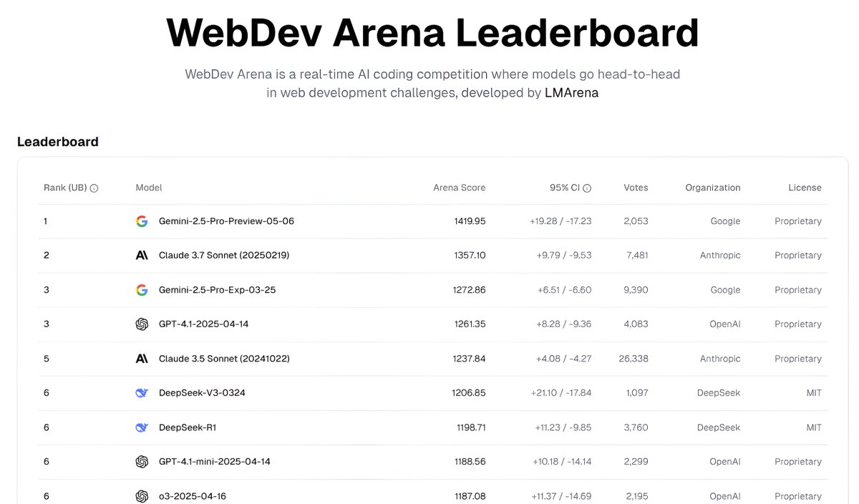
Task: Click the info icon next to 95% CI
Action: [587, 188]
